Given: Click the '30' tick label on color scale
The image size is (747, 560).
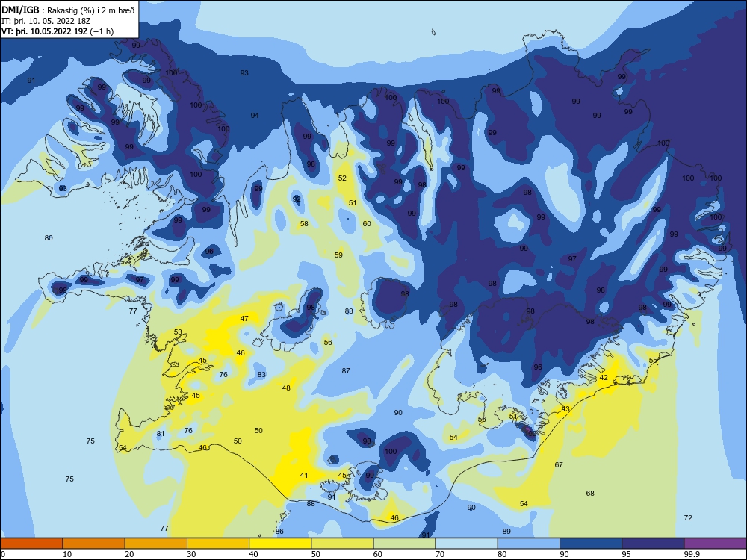Looking at the screenshot, I should coord(191,554).
